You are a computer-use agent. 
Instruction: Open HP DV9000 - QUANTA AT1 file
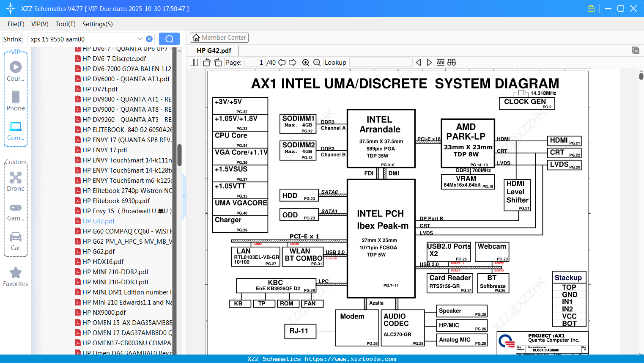point(123,99)
